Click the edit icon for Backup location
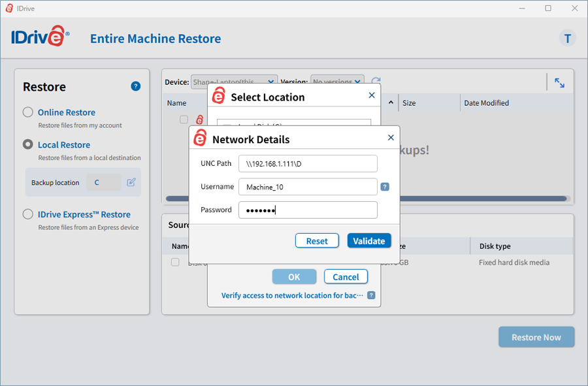588x386 pixels. coord(131,182)
